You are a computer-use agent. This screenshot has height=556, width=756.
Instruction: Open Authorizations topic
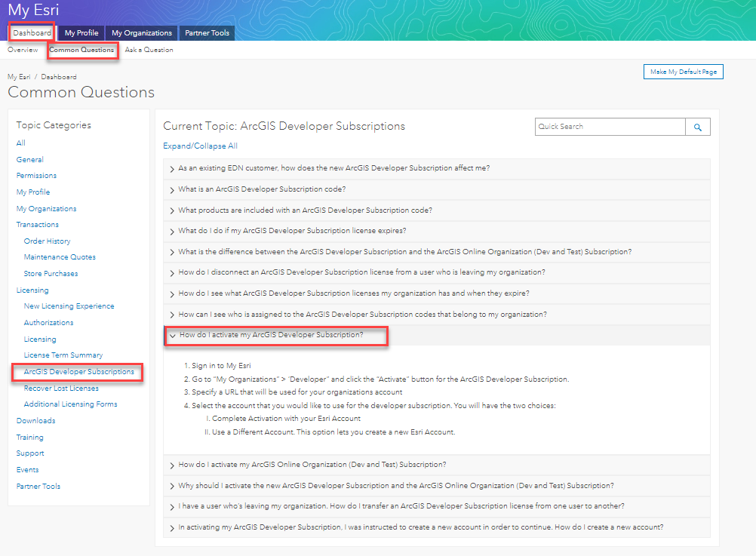coord(49,323)
